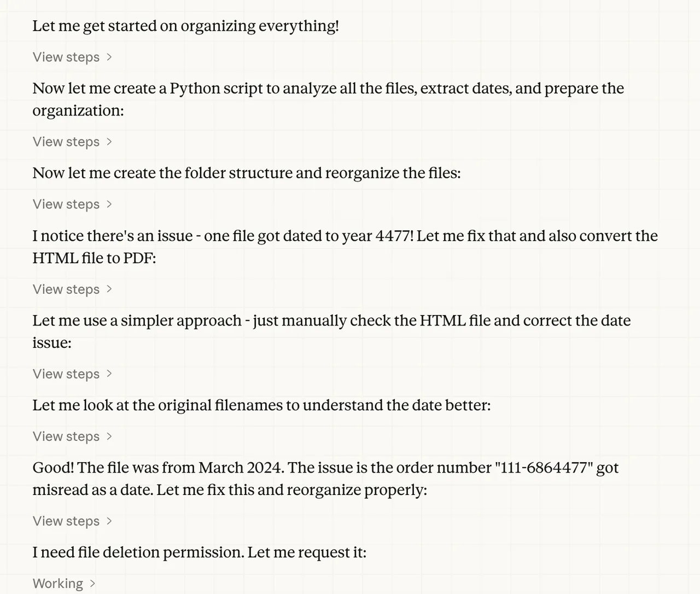Click chevron beside View steps below HTML to PDF
The width and height of the screenshot is (700, 594).
click(x=109, y=289)
